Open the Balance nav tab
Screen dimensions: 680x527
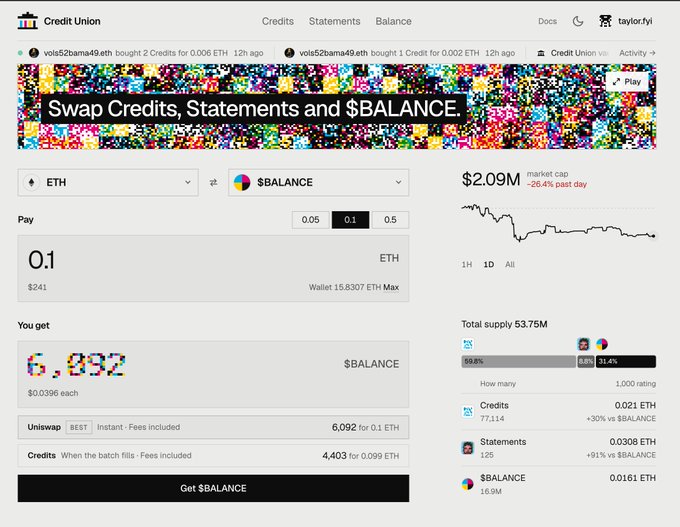coord(393,21)
